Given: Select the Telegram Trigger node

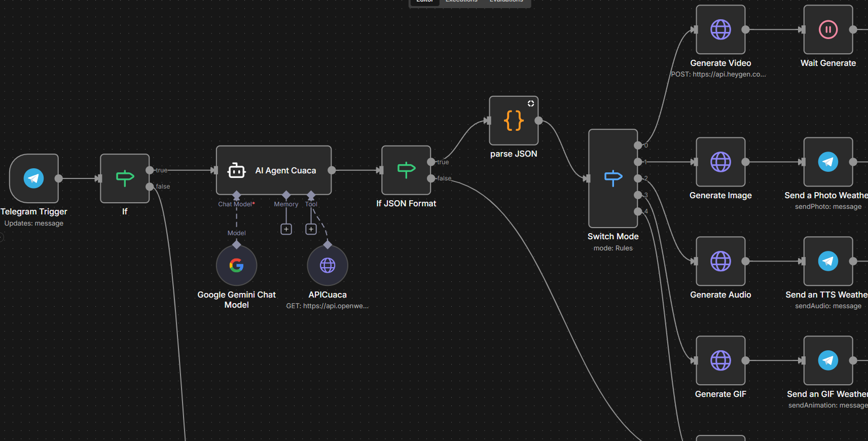Looking at the screenshot, I should [34, 178].
